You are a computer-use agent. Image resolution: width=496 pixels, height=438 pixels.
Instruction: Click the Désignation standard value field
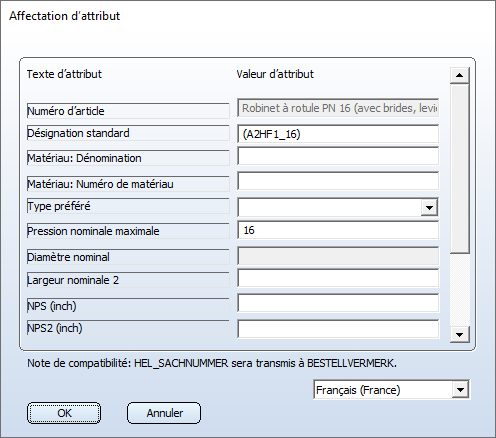338,134
